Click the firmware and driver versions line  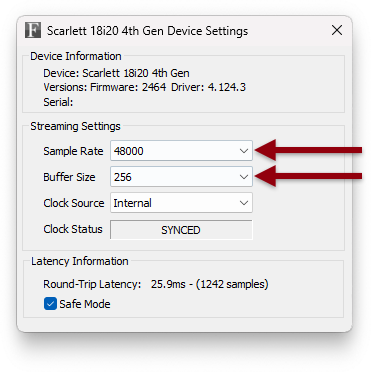pos(145,87)
